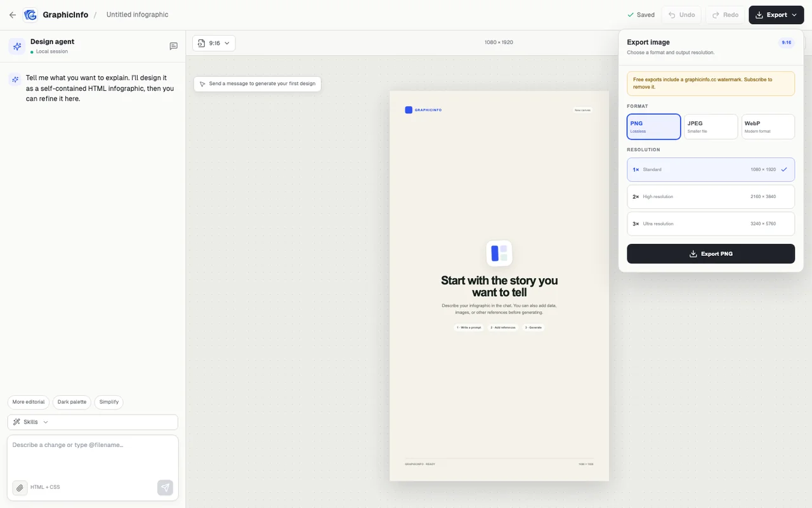The image size is (812, 508).
Task: Click the Untitled infographic title
Action: pyautogui.click(x=138, y=15)
